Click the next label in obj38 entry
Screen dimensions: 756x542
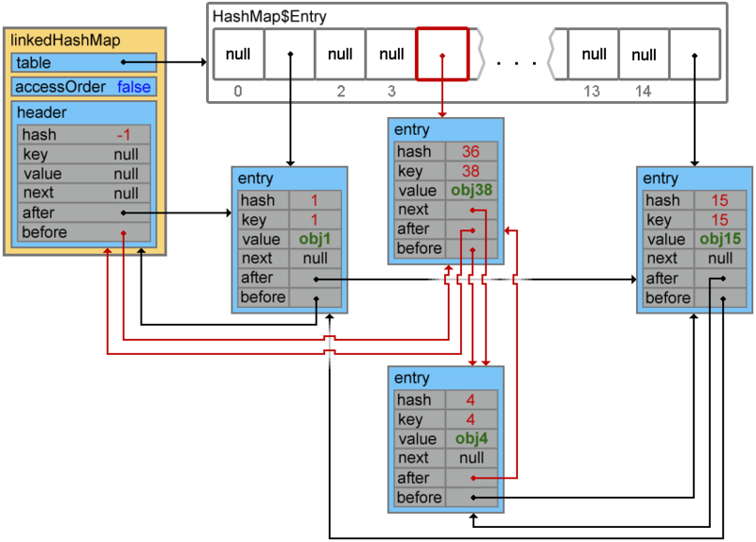[x=413, y=210]
